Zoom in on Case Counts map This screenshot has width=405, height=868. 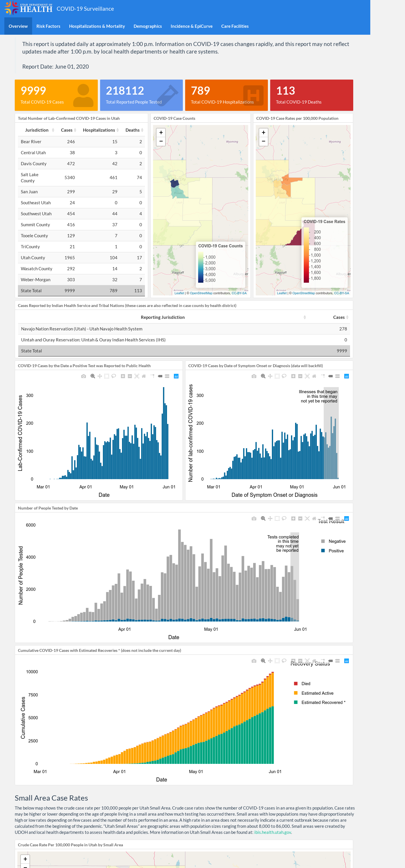pos(161,133)
